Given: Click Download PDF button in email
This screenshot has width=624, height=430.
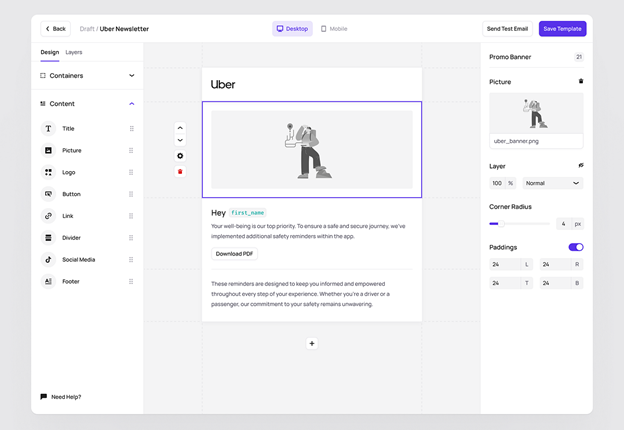Looking at the screenshot, I should pos(234,254).
